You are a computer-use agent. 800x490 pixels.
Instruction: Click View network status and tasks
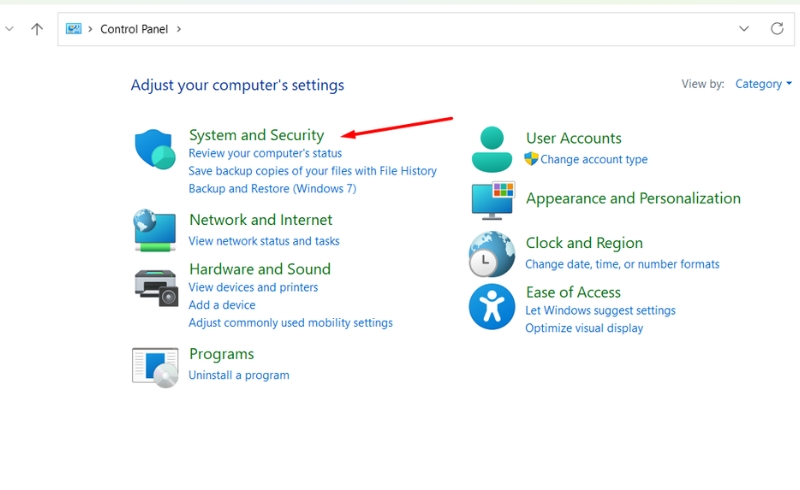pyautogui.click(x=264, y=241)
